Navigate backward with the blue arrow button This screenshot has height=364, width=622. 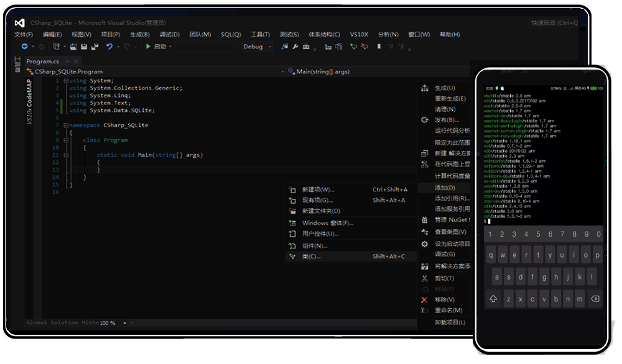(x=25, y=47)
